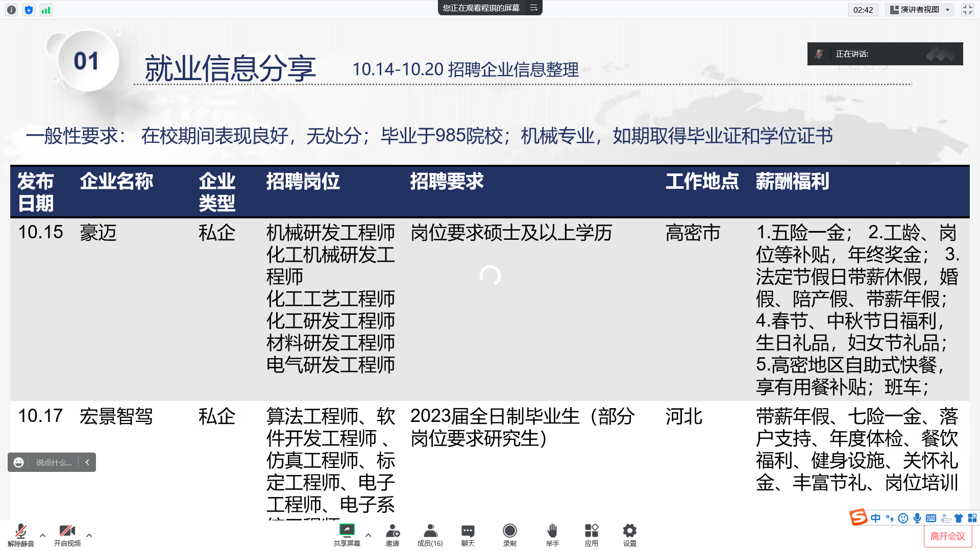Click the say-something chat input box
This screenshot has width=980, height=551.
pyautogui.click(x=54, y=462)
